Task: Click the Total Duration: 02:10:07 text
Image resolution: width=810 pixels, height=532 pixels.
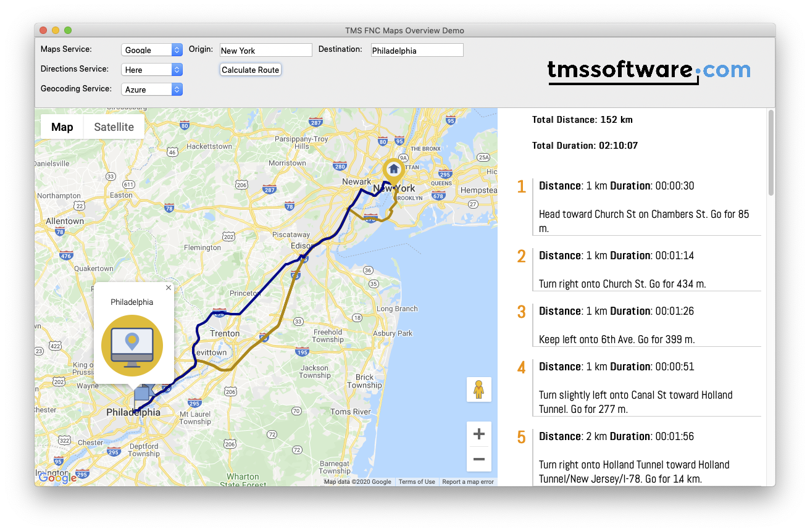Action: [x=585, y=146]
